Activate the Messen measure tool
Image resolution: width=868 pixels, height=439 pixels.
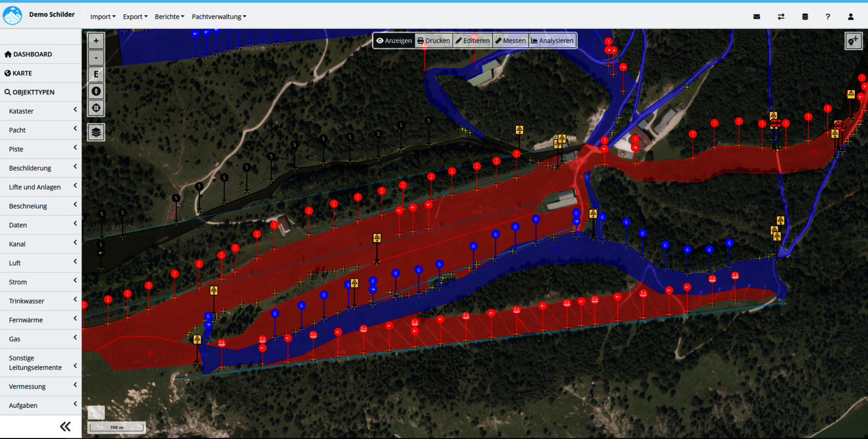tap(510, 41)
